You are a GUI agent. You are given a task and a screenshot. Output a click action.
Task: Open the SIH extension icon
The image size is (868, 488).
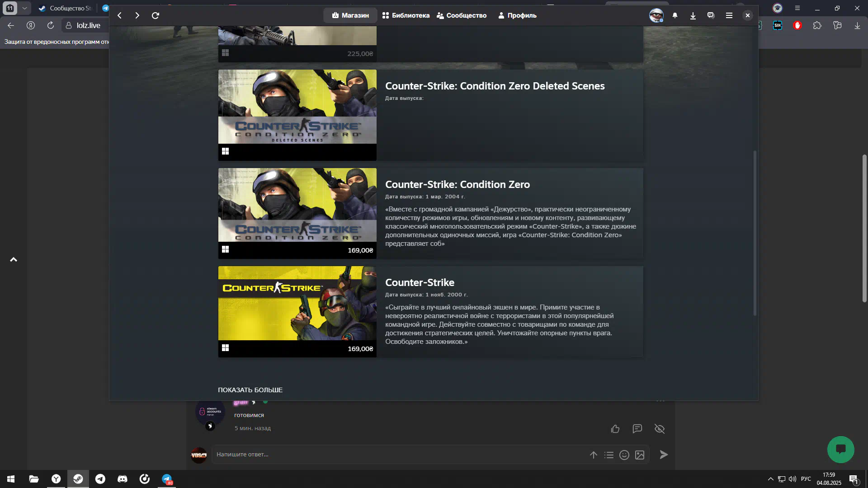tap(778, 25)
